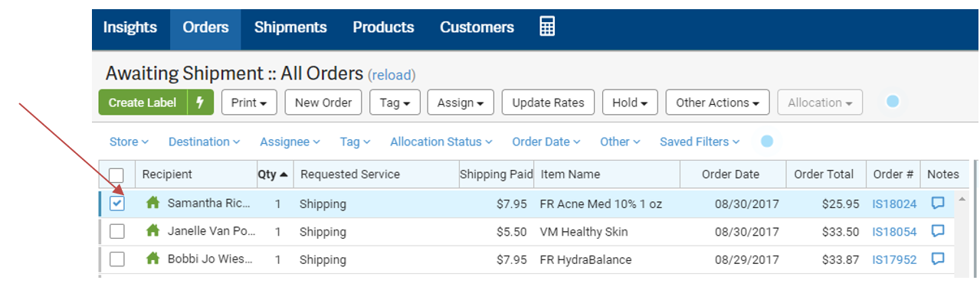Click home icon beside Bobbi Jo Wies
The height and width of the screenshot is (290, 980).
[153, 259]
